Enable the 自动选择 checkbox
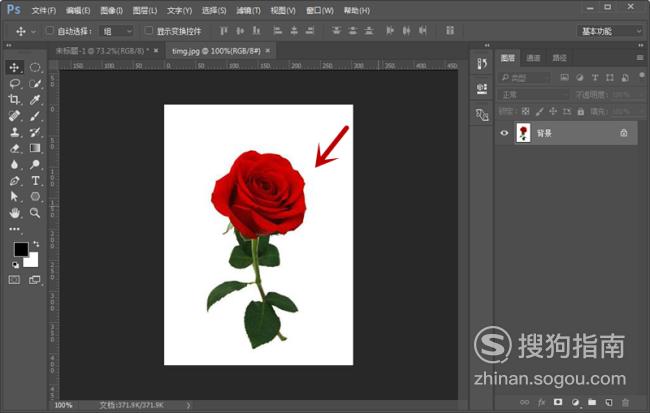 [49, 31]
